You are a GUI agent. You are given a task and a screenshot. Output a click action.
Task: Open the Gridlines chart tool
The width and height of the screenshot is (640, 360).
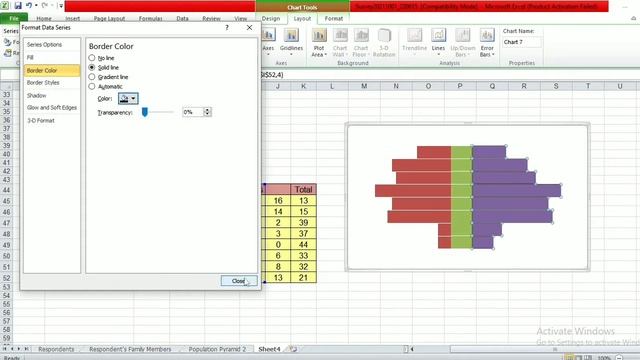pos(291,42)
